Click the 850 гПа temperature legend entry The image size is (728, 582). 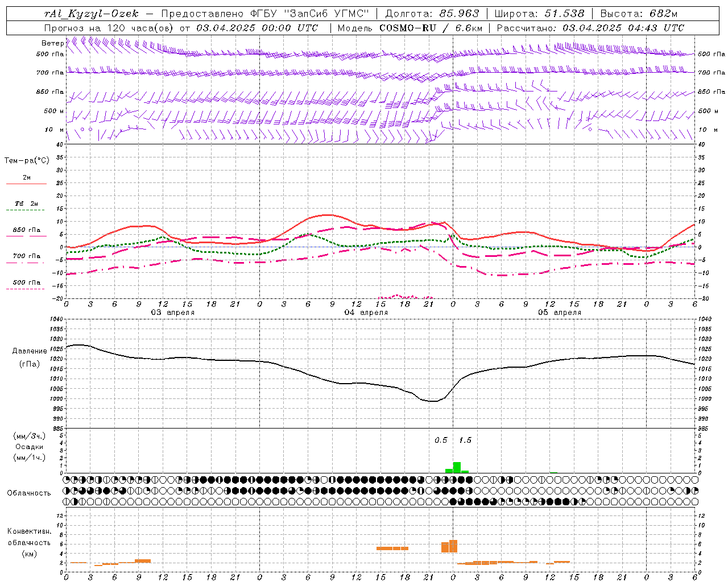pos(26,230)
